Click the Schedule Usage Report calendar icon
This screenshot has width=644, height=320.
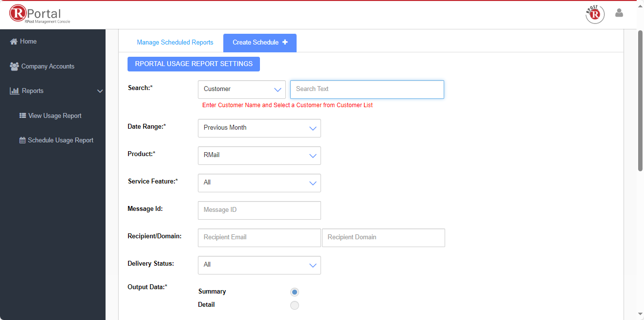pos(22,140)
